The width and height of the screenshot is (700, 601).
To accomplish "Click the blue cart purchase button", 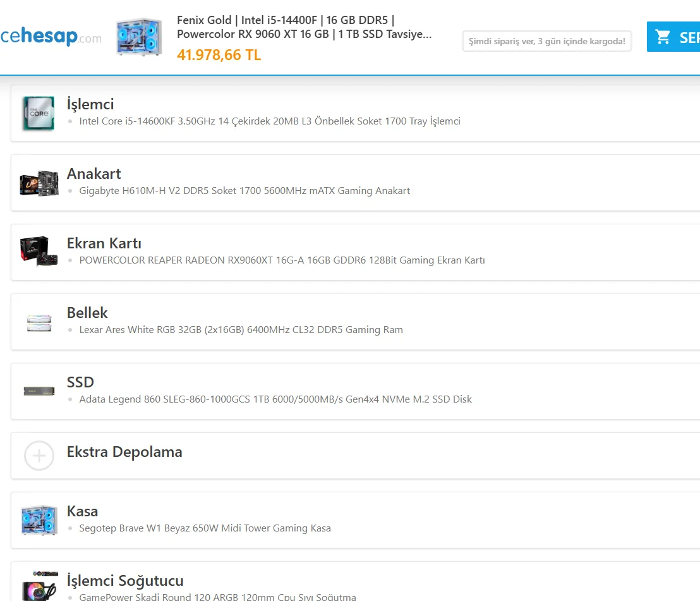I will pos(673,37).
